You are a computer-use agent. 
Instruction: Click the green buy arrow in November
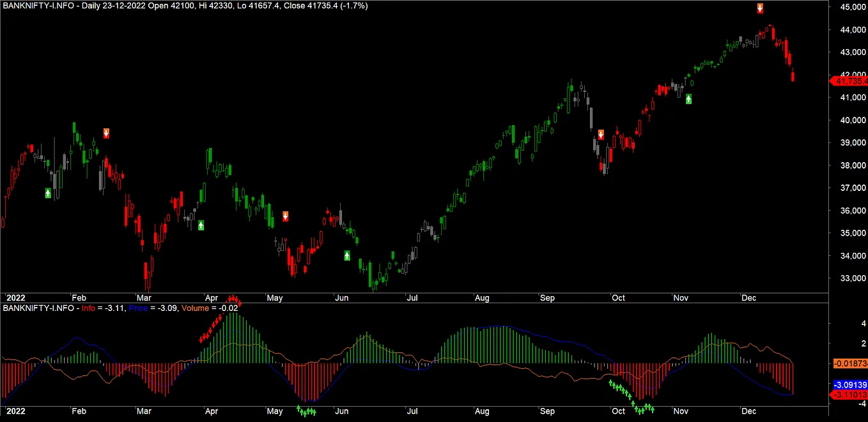tap(688, 99)
